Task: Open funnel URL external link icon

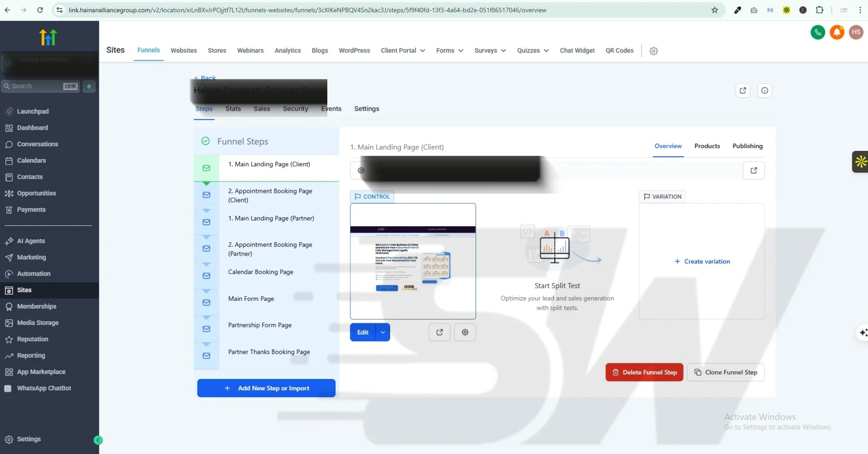Action: [x=753, y=170]
